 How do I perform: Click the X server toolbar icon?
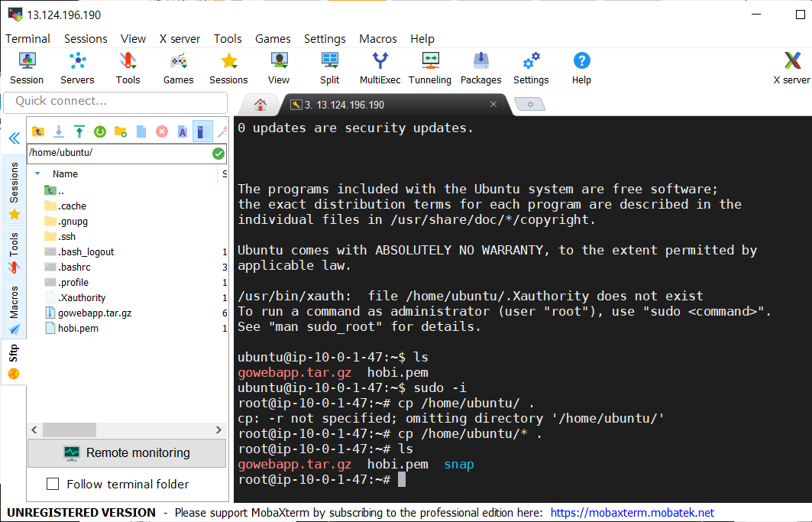792,69
